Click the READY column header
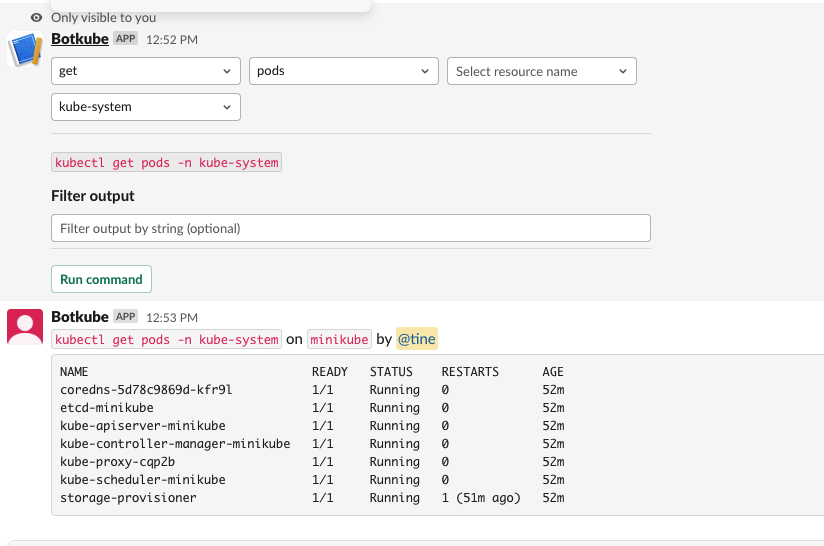Viewport: 824px width, 546px height. click(330, 372)
